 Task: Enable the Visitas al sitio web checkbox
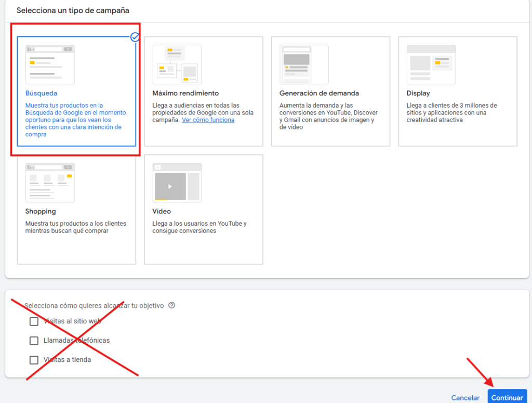tap(34, 321)
